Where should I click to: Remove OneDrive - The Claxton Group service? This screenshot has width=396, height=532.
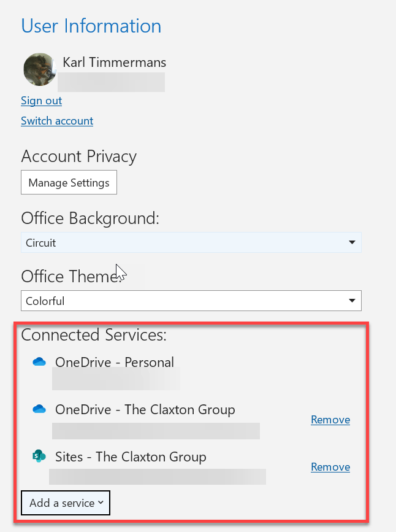[330, 420]
